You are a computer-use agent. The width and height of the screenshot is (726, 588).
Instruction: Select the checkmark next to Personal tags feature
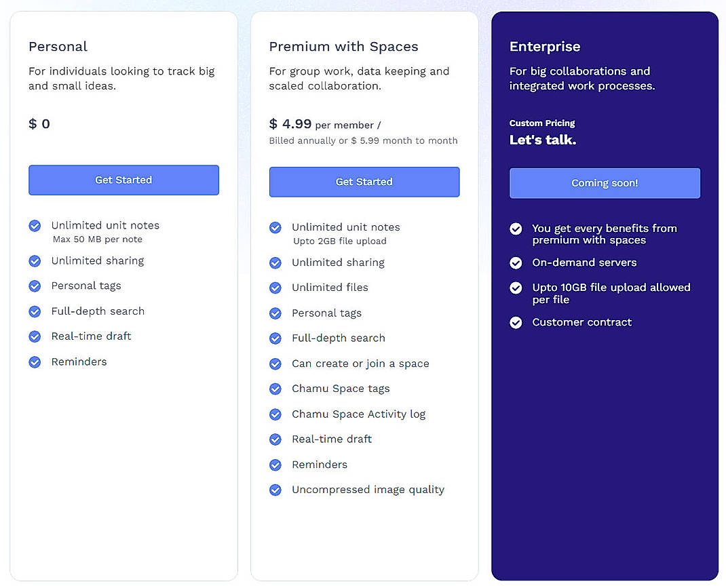click(x=35, y=286)
